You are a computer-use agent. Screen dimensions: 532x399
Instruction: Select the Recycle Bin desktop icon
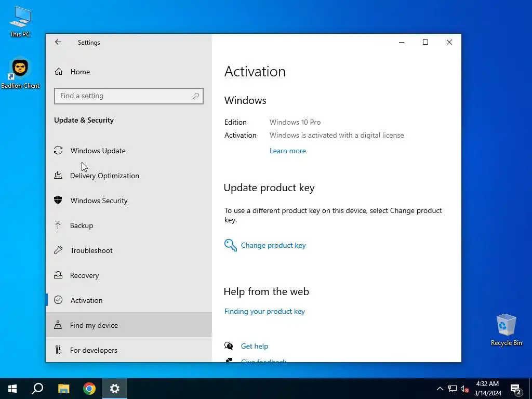click(x=506, y=330)
